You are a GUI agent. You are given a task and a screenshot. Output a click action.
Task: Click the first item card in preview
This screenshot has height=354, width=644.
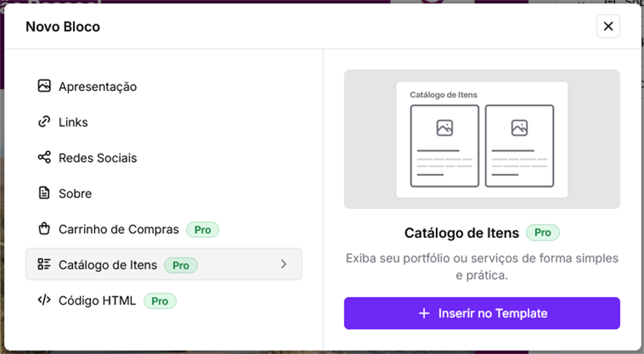pyautogui.click(x=445, y=146)
